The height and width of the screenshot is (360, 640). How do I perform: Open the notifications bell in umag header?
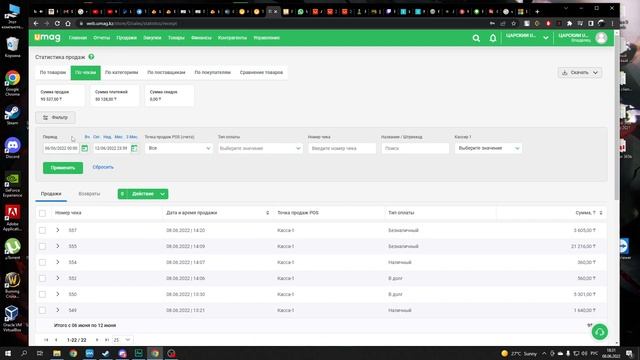coord(493,38)
